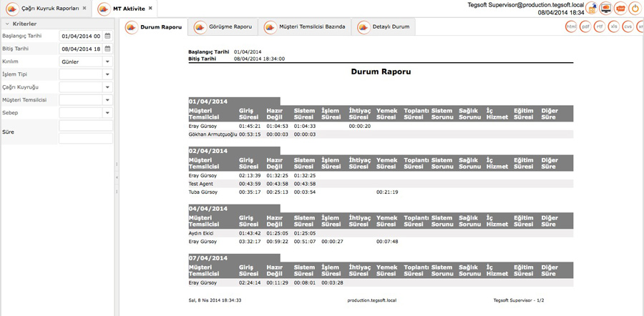This screenshot has height=316, width=644.
Task: Close the MT Aktivite tab
Action: [x=150, y=8]
